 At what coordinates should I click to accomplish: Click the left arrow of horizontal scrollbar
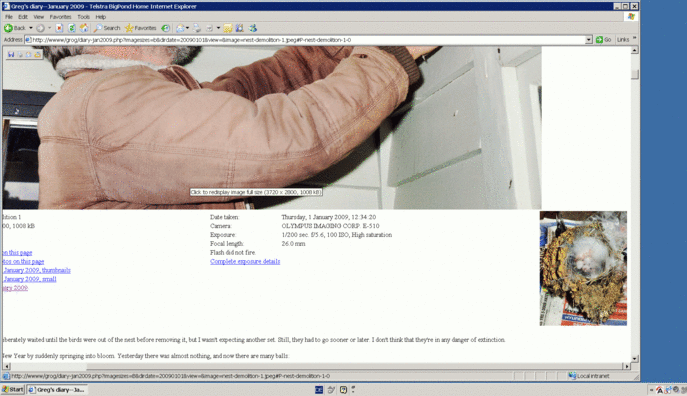[x=7, y=366]
